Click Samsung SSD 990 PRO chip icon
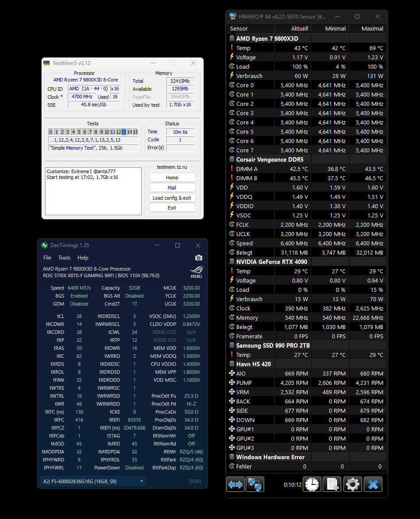Viewport: 420px width, 519px height. pyautogui.click(x=232, y=345)
